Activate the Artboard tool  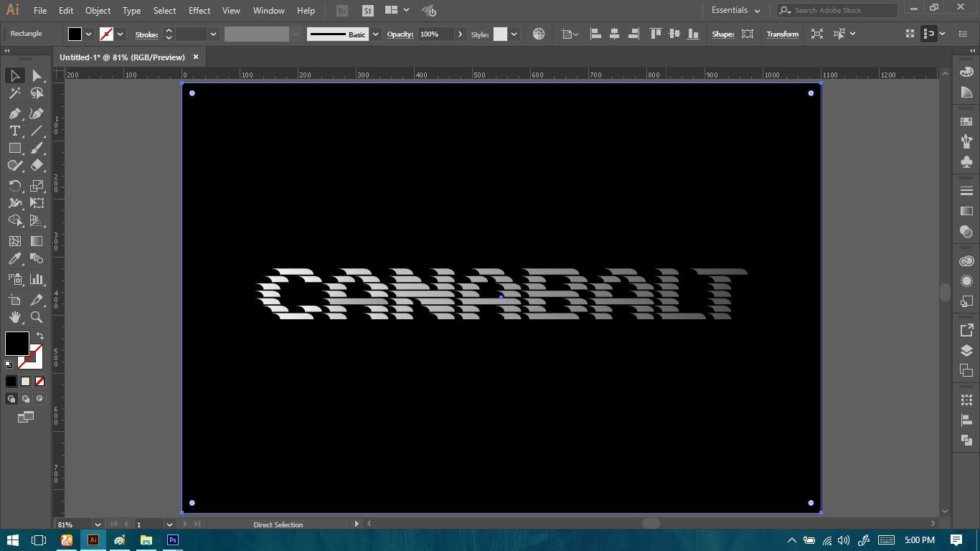(15, 300)
